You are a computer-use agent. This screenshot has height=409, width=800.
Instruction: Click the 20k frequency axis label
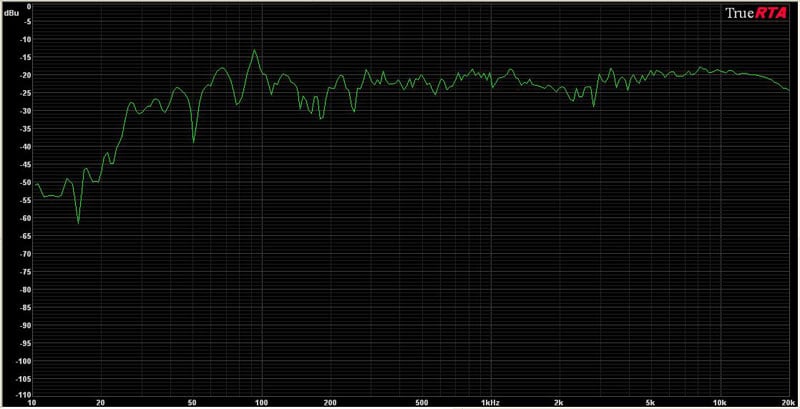[786, 402]
